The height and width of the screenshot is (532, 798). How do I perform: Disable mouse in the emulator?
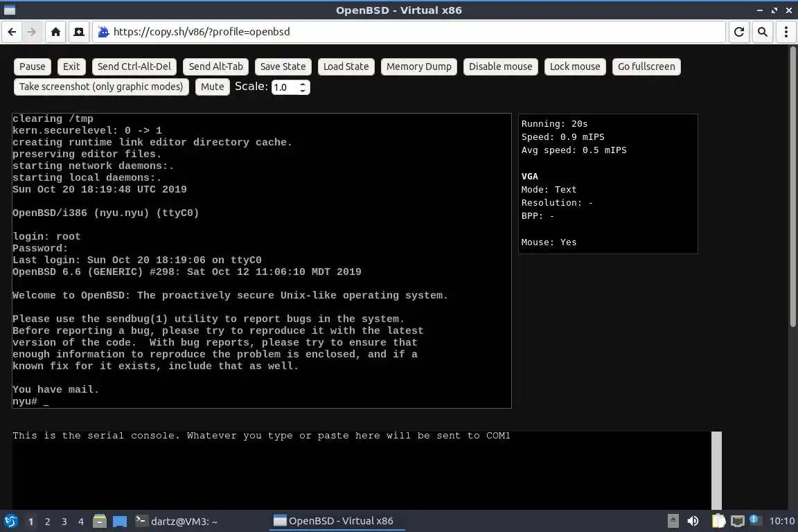point(500,66)
